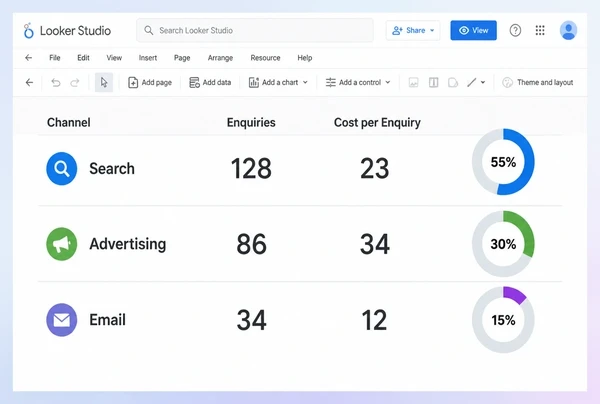The image size is (600, 404).
Task: Open the Insert menu
Action: click(148, 58)
